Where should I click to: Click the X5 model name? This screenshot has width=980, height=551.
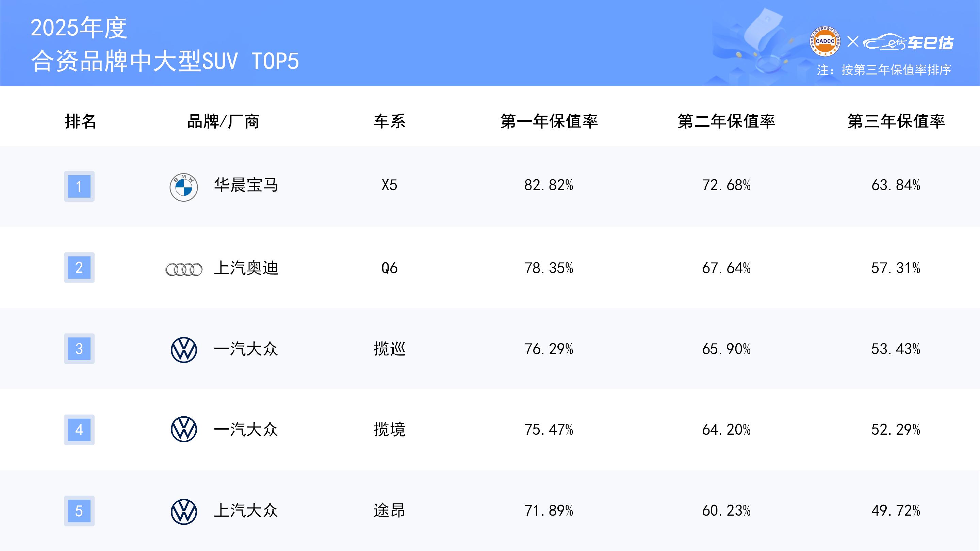pos(389,185)
